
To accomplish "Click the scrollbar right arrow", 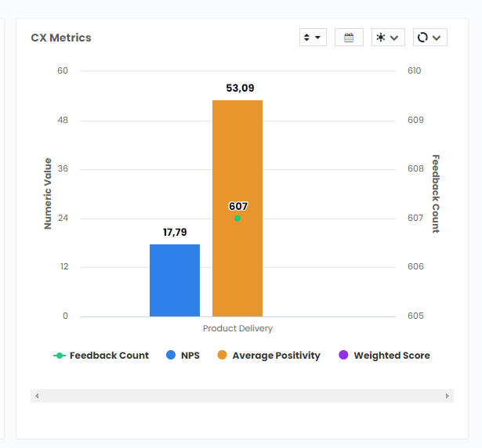I will coord(448,396).
